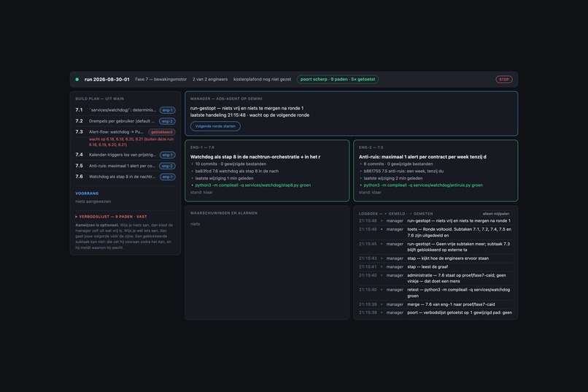Select build plan row 7.6 Watchdog als stap 8

(x=125, y=177)
